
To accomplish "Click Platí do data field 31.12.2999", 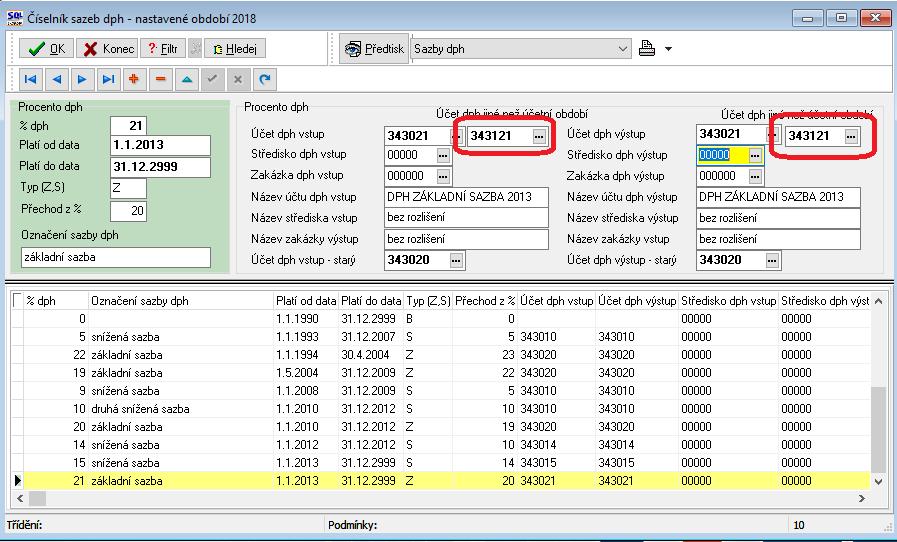I will click(160, 167).
